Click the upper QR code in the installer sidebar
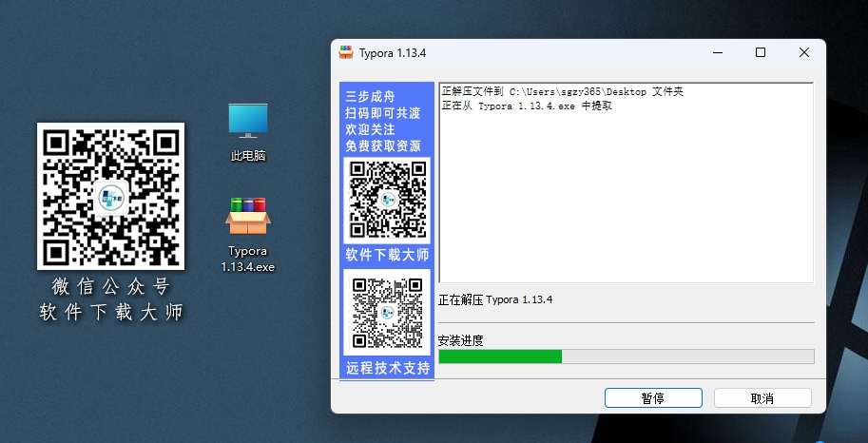The image size is (868, 443). 387,200
